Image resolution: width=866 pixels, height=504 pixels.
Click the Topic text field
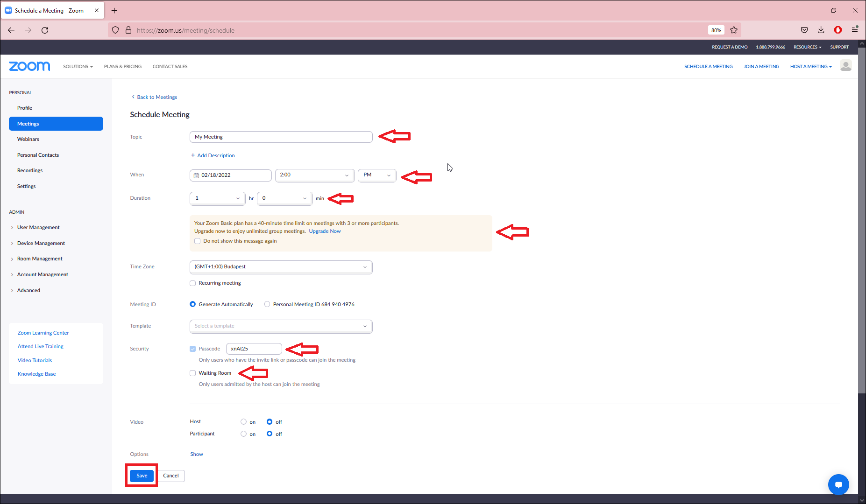coord(281,137)
